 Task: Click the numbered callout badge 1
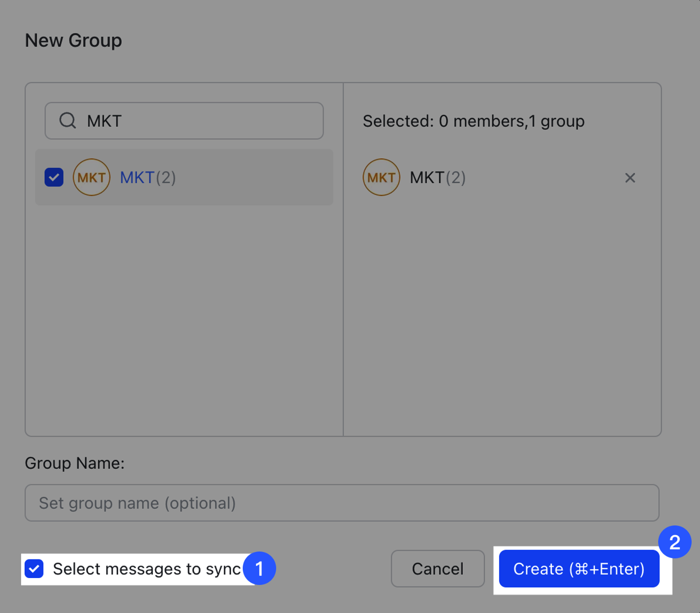pyautogui.click(x=261, y=569)
